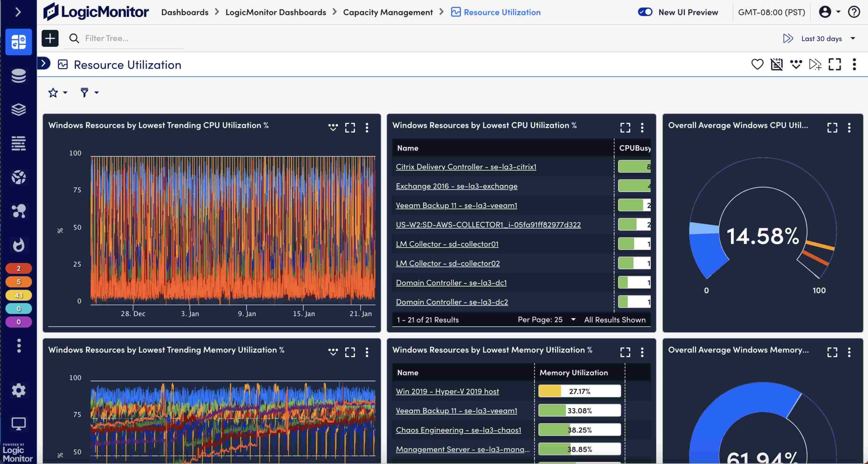Click Win 2019 Hyper-V 2019 host link
868x464 pixels.
tap(447, 391)
